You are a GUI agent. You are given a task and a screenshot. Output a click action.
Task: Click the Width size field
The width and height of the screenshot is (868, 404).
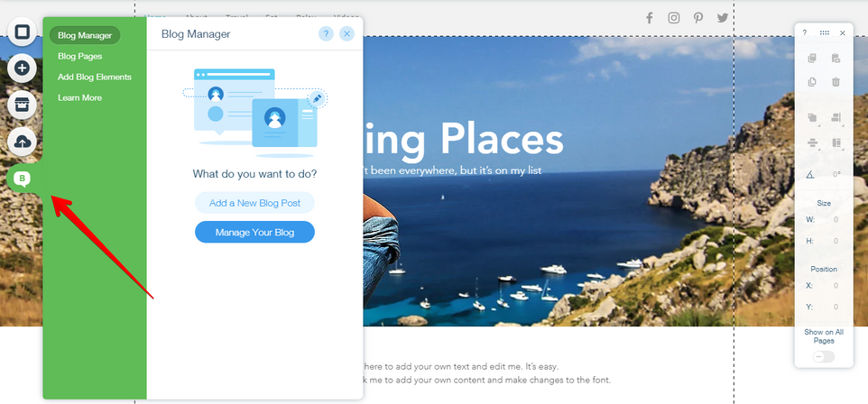(x=835, y=220)
